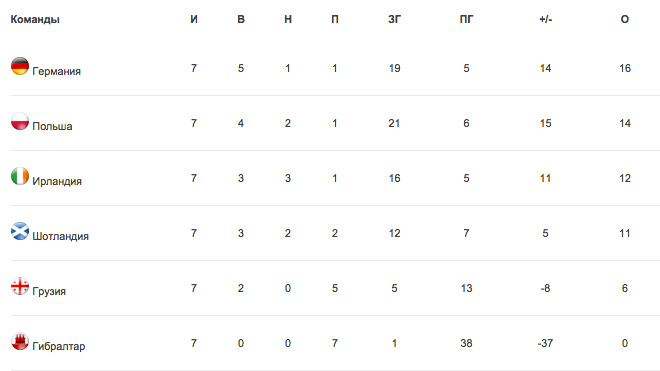
Task: Click the Georgia flag icon
Action: tap(20, 286)
